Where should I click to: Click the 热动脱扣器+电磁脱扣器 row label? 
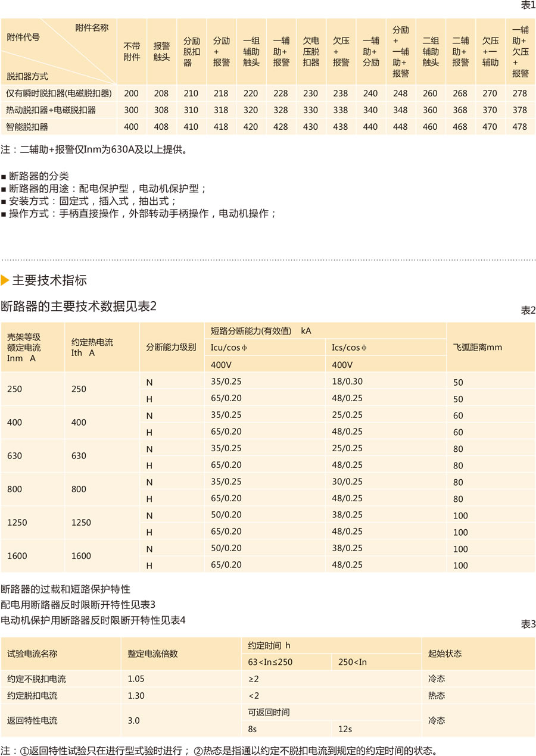(51, 110)
